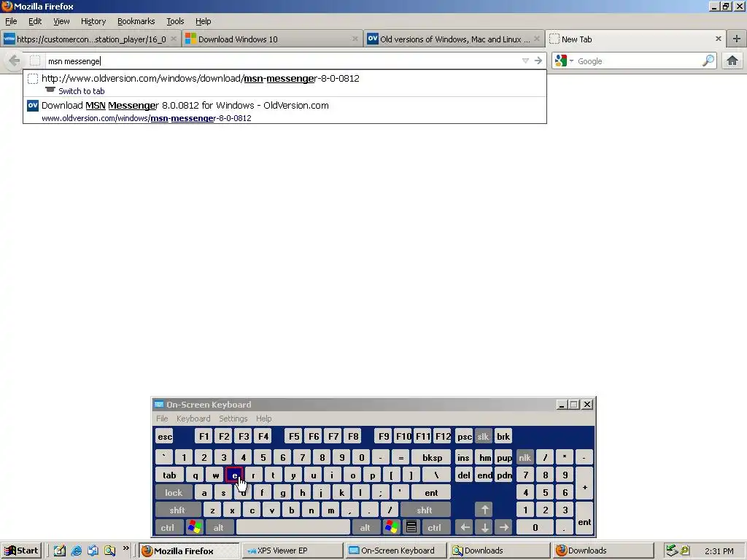Open the URL bar history dropdown arrow
This screenshot has width=747, height=560.
(x=525, y=61)
